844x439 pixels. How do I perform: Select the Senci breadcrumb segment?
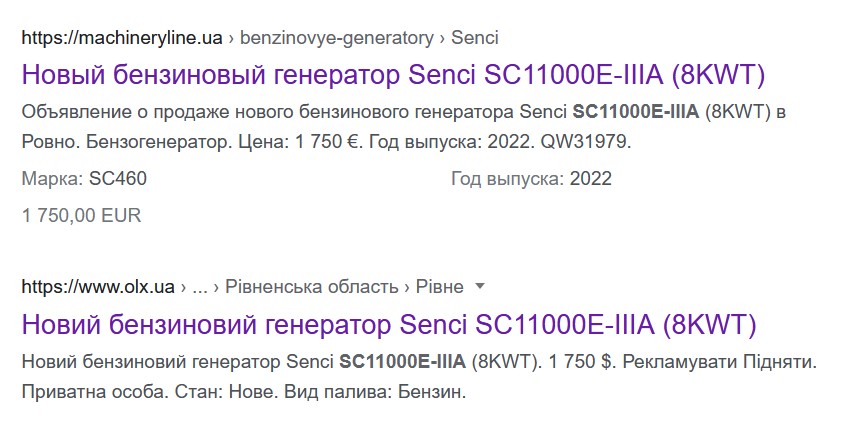click(475, 38)
